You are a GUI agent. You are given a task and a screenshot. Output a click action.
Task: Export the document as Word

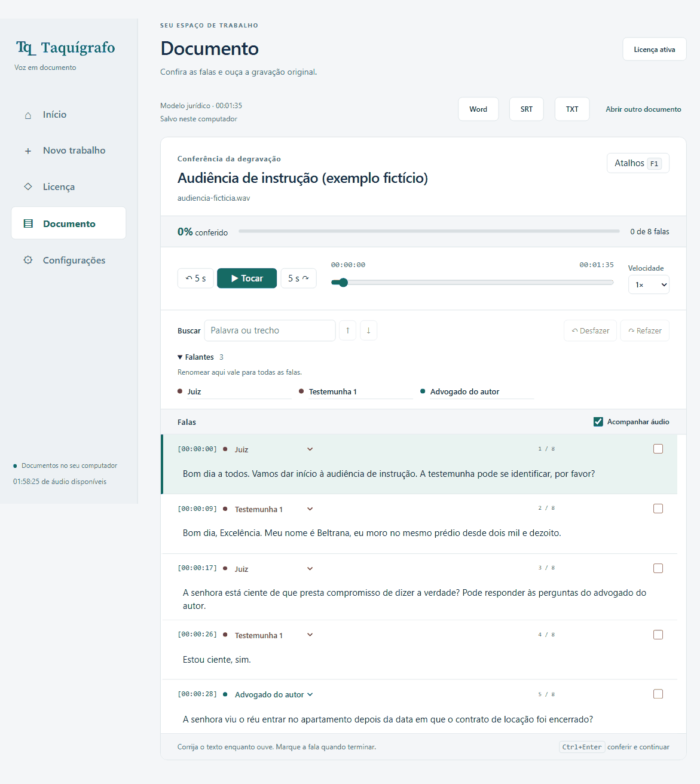coord(478,109)
